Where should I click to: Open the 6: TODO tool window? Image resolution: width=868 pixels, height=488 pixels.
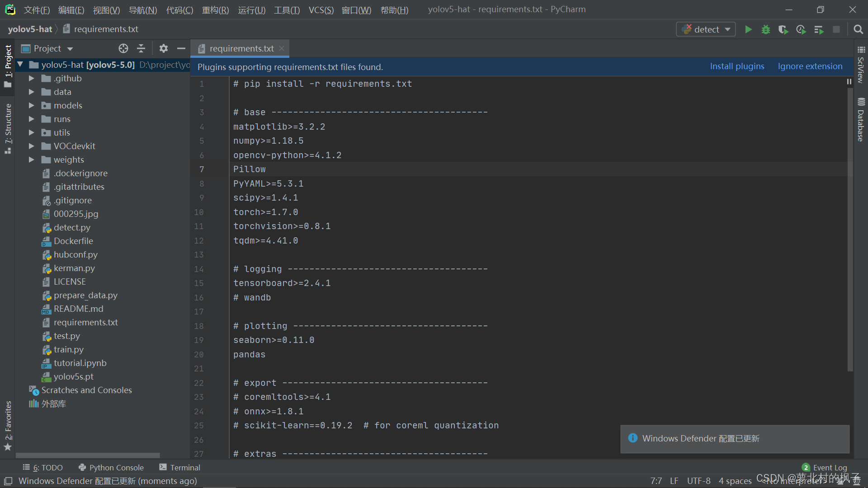click(x=43, y=468)
